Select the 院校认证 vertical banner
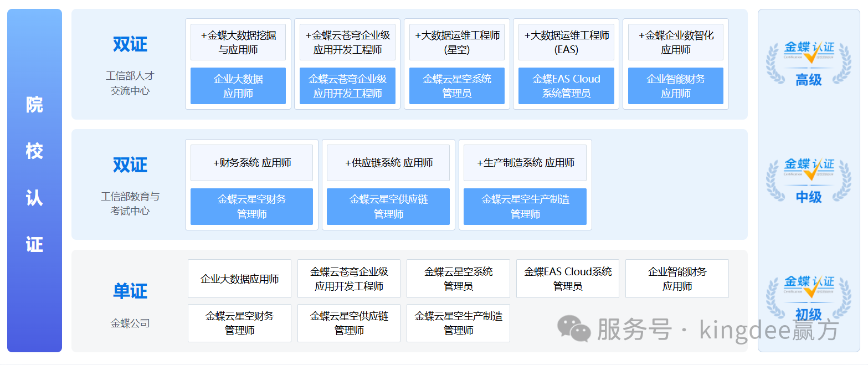This screenshot has height=365, width=868. click(x=34, y=181)
